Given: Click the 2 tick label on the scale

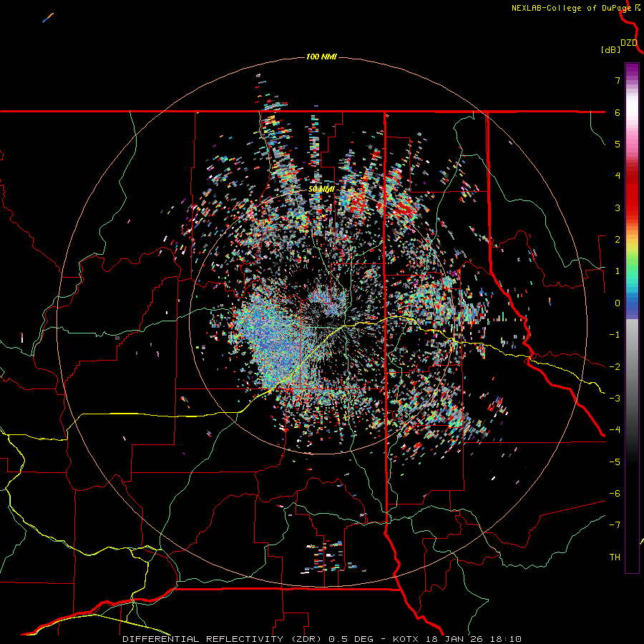Looking at the screenshot, I should (x=618, y=240).
